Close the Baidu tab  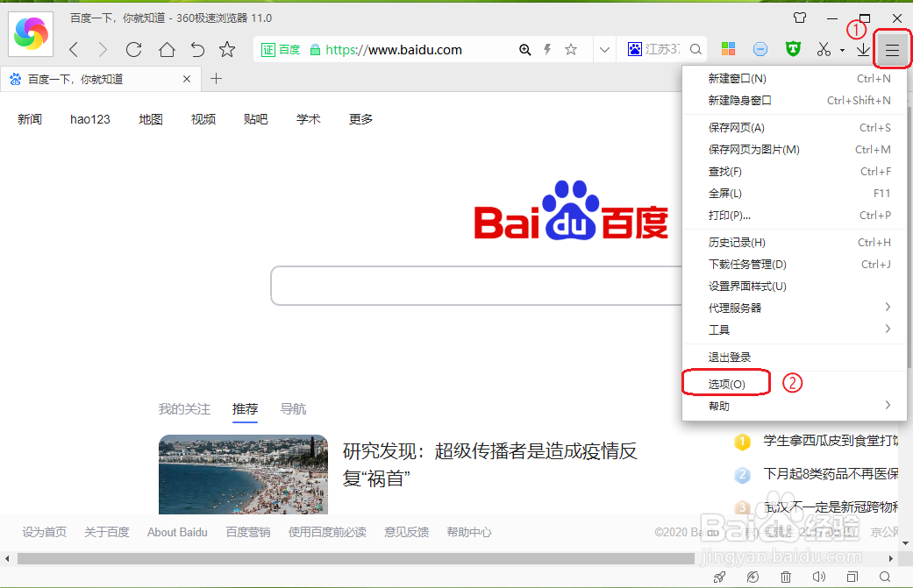click(187, 79)
